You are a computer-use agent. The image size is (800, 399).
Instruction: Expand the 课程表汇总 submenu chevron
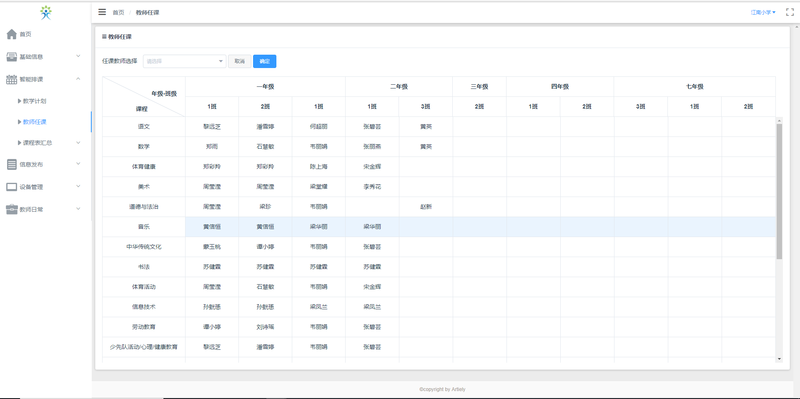(78, 143)
